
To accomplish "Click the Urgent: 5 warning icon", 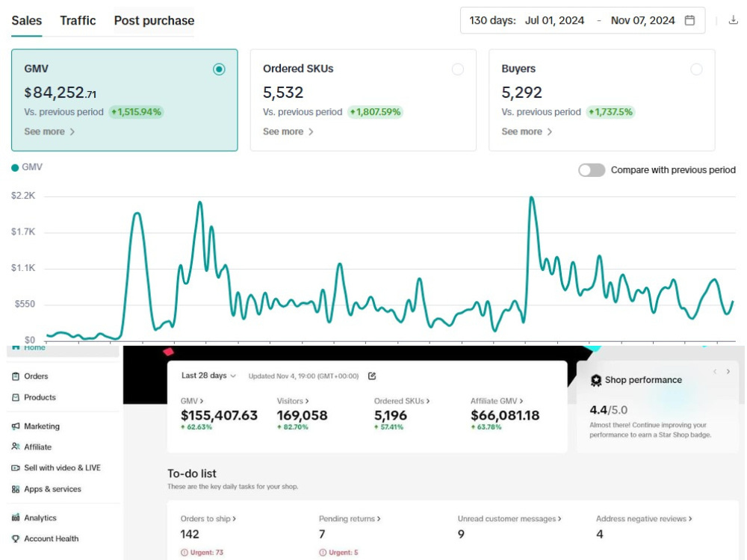I will [x=323, y=553].
